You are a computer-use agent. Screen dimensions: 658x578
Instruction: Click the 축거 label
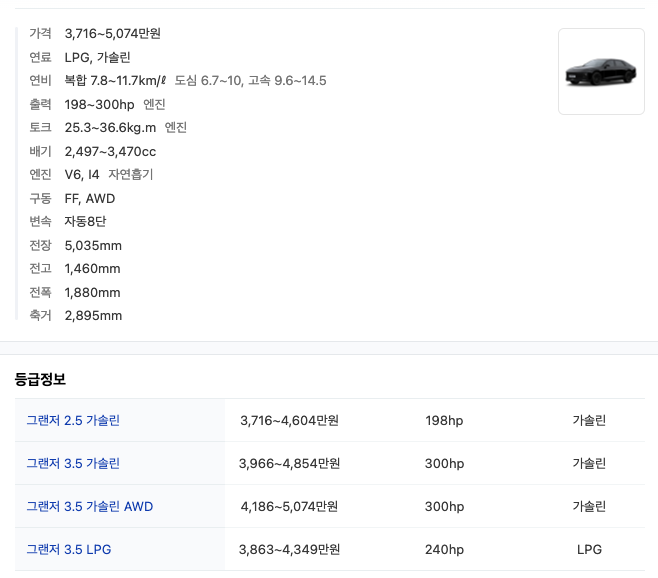[40, 316]
